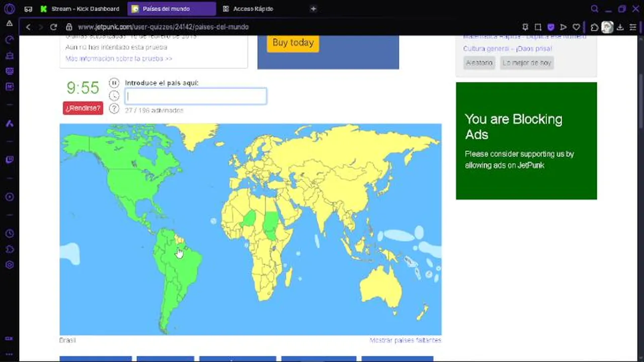
Task: Go back to the previous page
Action: point(28,27)
